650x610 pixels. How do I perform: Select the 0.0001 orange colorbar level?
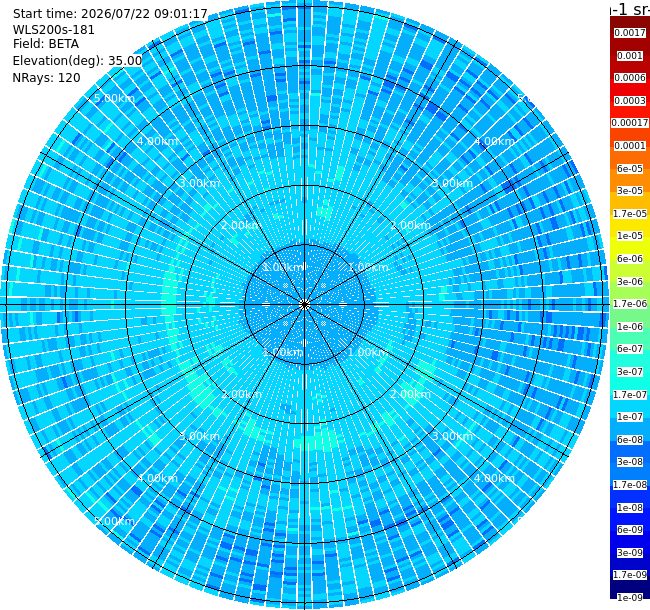tap(630, 146)
